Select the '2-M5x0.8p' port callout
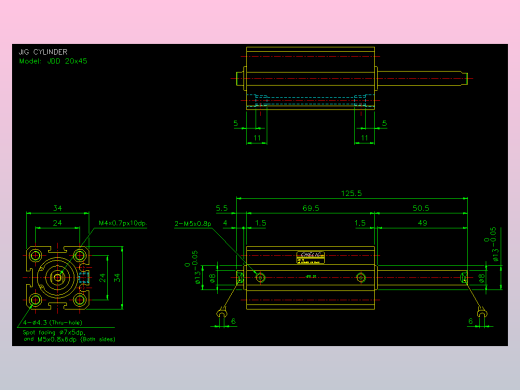520x390 pixels. [x=193, y=224]
